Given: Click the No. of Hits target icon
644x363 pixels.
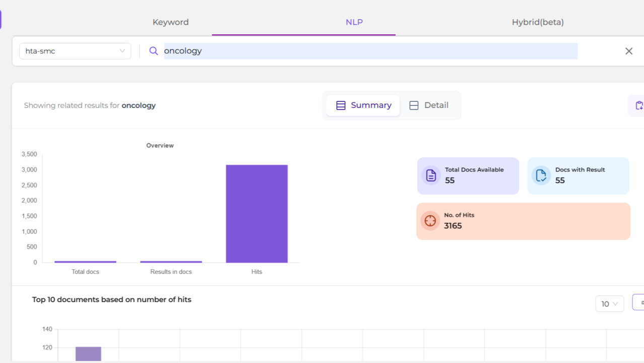Looking at the screenshot, I should coord(430,221).
